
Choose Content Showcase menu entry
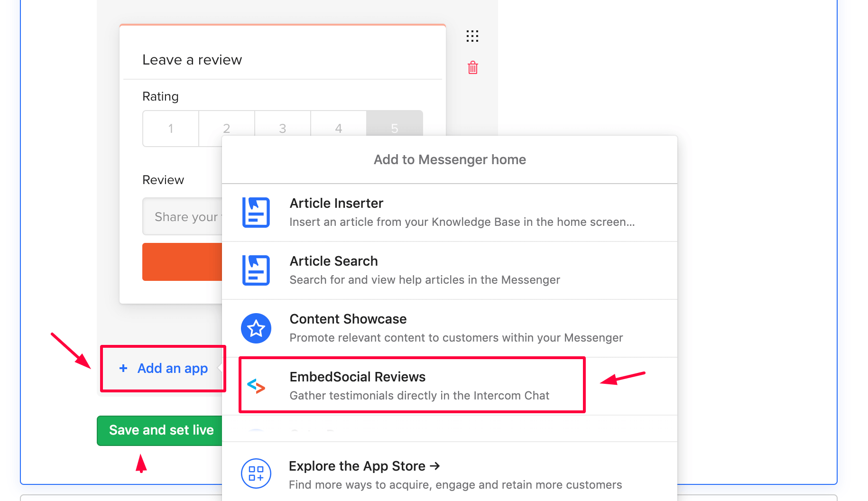[x=450, y=328]
